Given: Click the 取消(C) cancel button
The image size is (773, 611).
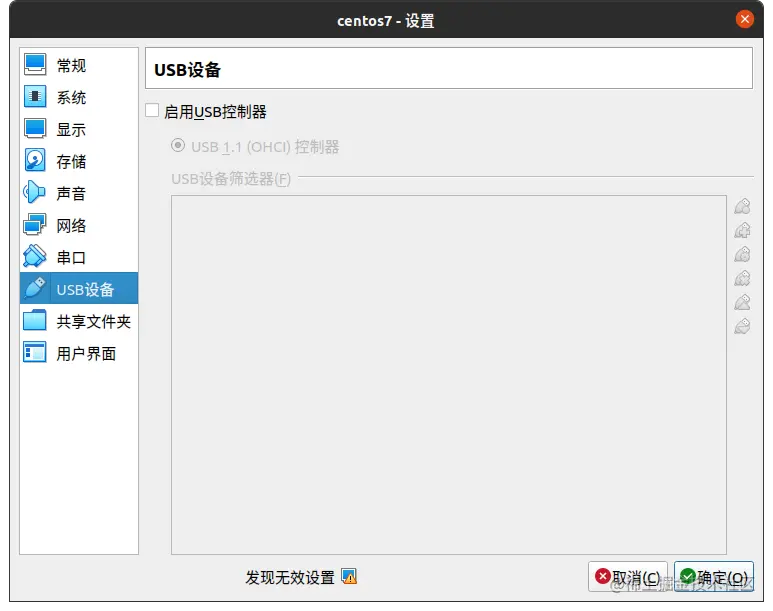Looking at the screenshot, I should pos(628,576).
